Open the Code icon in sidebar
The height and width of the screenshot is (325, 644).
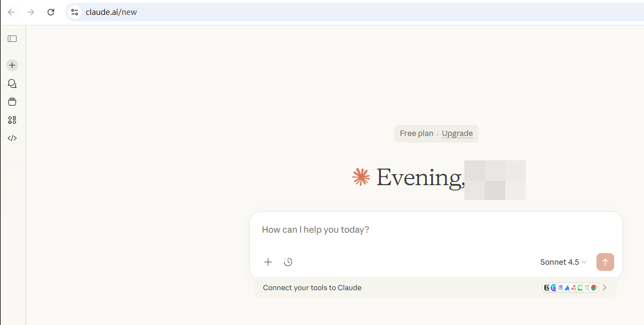point(12,139)
